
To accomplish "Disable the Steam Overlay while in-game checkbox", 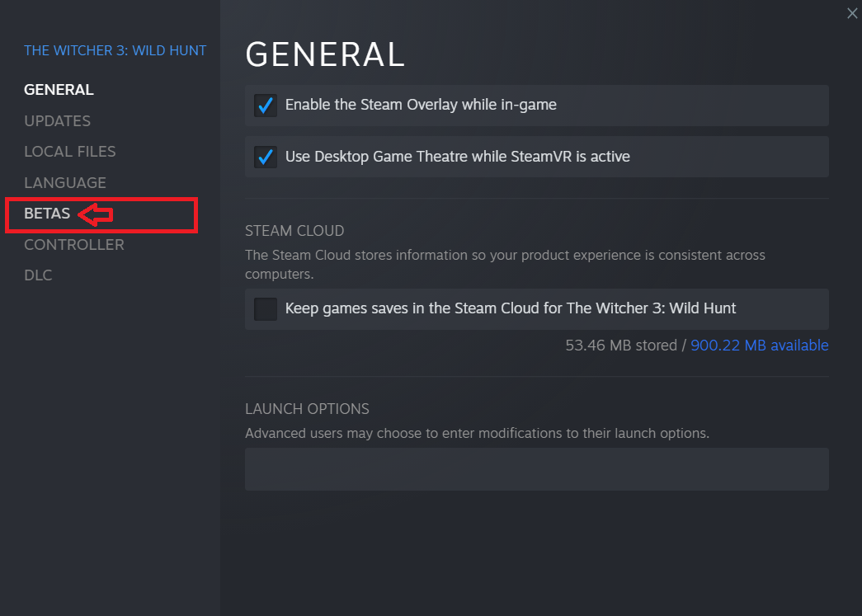I will click(266, 106).
